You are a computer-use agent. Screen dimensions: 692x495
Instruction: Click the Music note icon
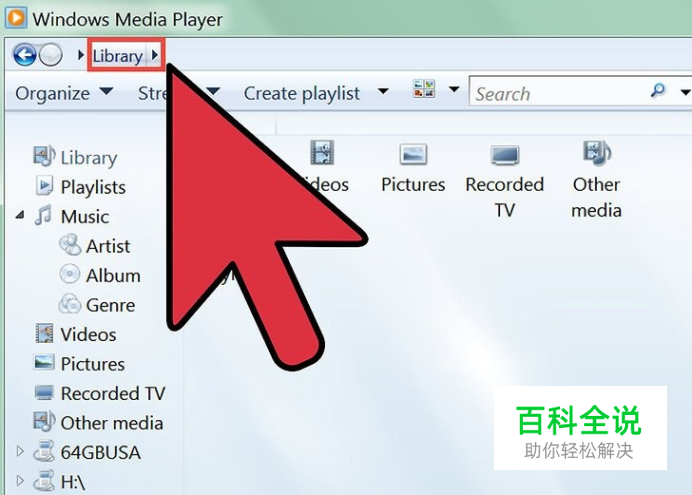coord(43,215)
